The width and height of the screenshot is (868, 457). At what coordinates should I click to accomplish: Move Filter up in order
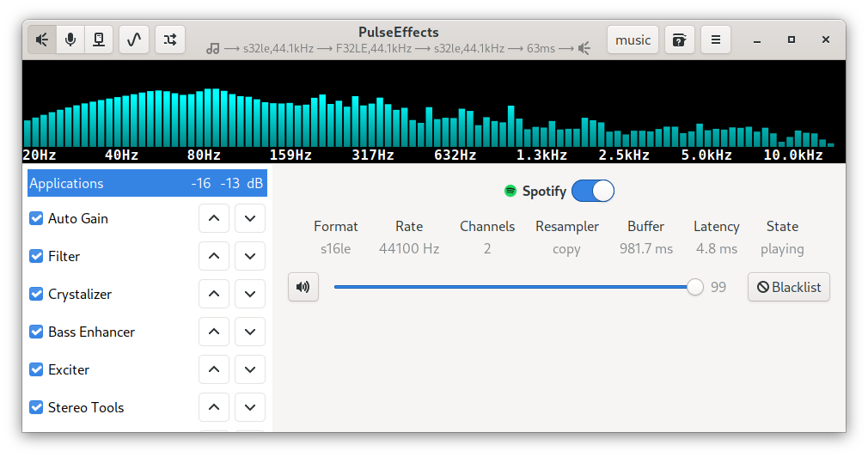214,256
